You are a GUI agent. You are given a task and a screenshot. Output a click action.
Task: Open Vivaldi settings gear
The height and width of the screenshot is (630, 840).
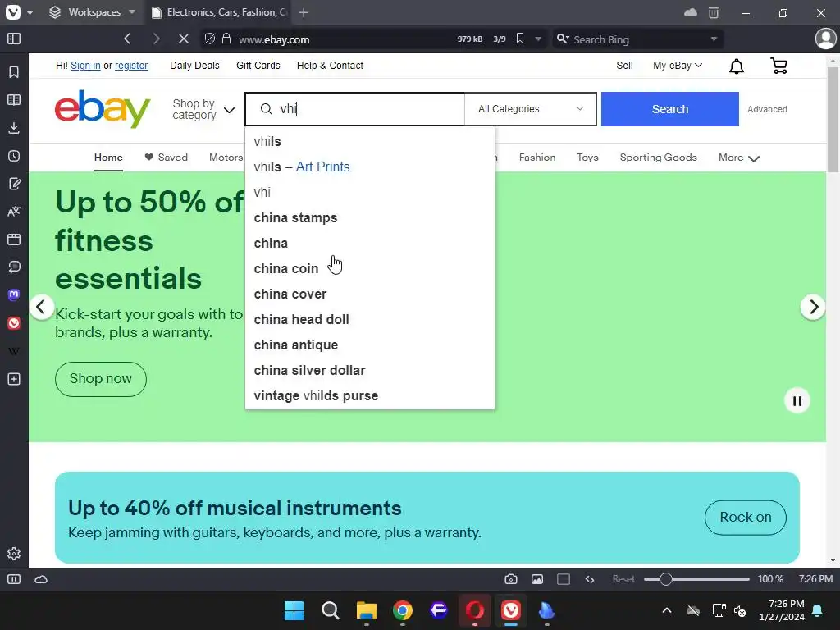[x=14, y=554]
